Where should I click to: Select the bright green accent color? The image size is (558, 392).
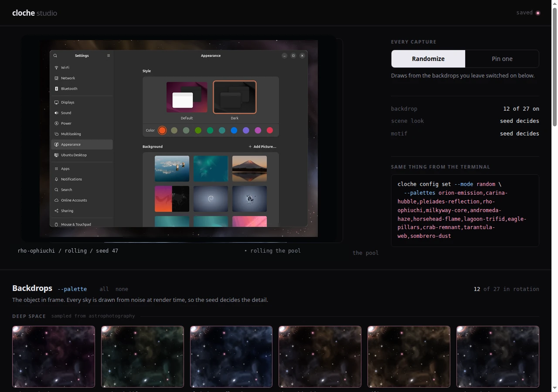pyautogui.click(x=198, y=130)
